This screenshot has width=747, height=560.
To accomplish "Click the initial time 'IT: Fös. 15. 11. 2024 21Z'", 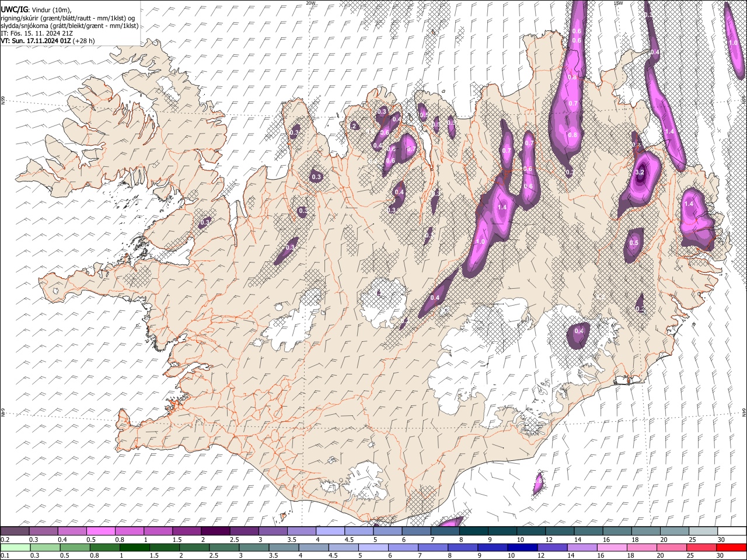I will 37,33.
